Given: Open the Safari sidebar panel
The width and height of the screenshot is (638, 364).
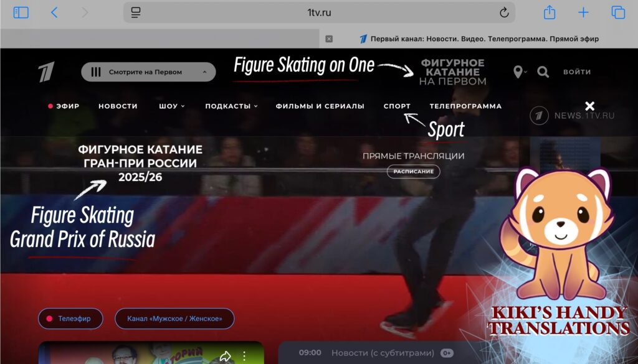Looking at the screenshot, I should tap(21, 12).
